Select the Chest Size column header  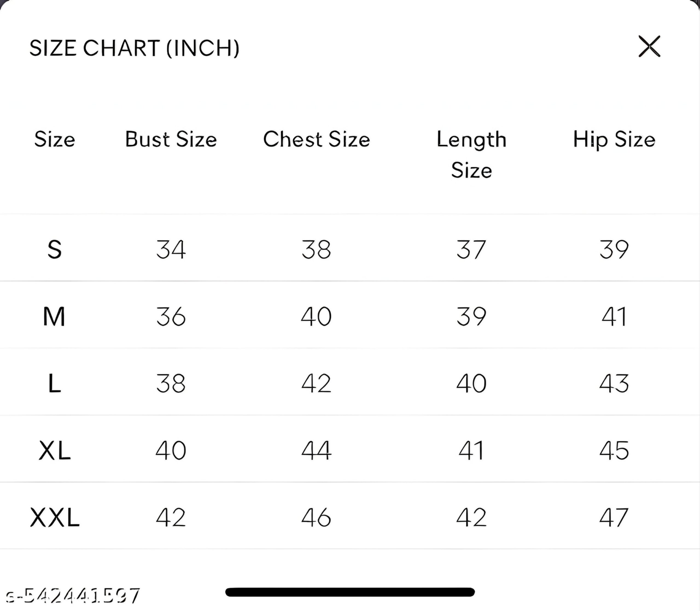(316, 139)
